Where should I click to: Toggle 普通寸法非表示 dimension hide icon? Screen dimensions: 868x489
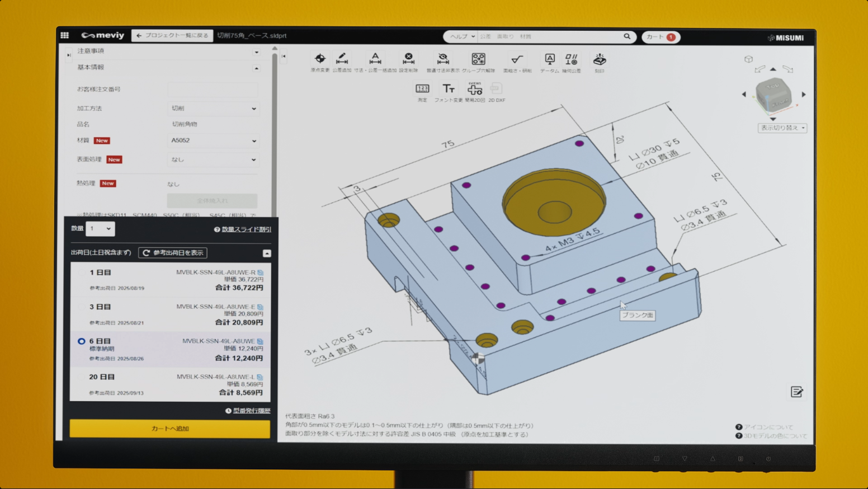click(443, 59)
